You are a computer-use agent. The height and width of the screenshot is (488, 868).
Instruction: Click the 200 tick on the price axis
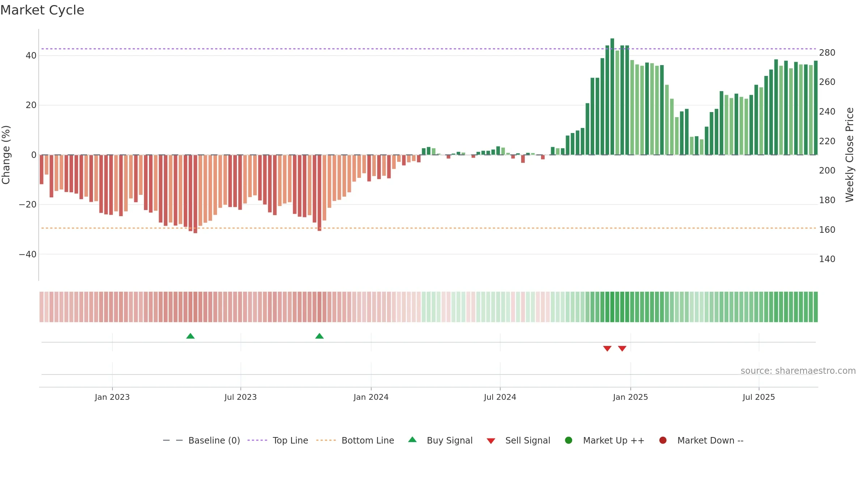pos(827,171)
